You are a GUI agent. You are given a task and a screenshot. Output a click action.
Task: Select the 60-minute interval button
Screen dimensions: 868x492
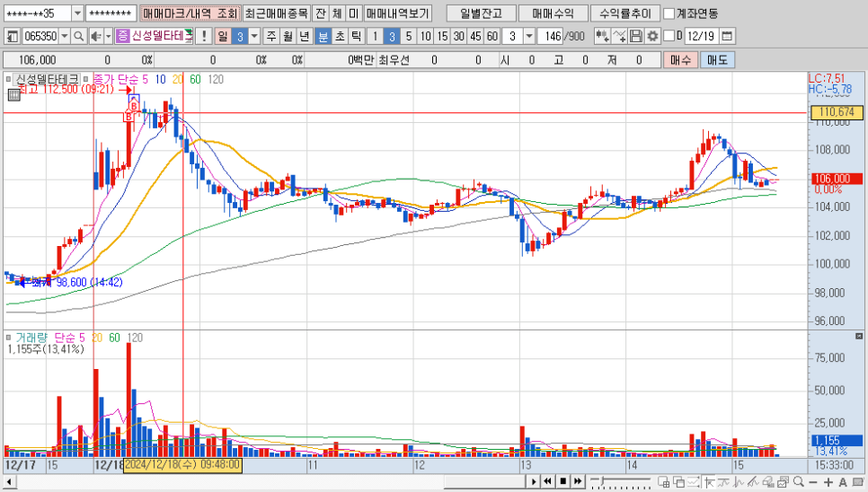click(492, 36)
